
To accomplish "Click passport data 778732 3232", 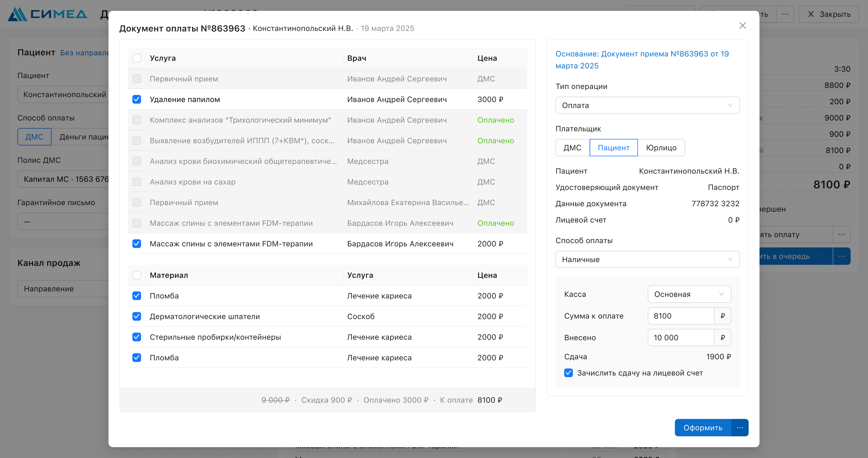I will [x=715, y=203].
